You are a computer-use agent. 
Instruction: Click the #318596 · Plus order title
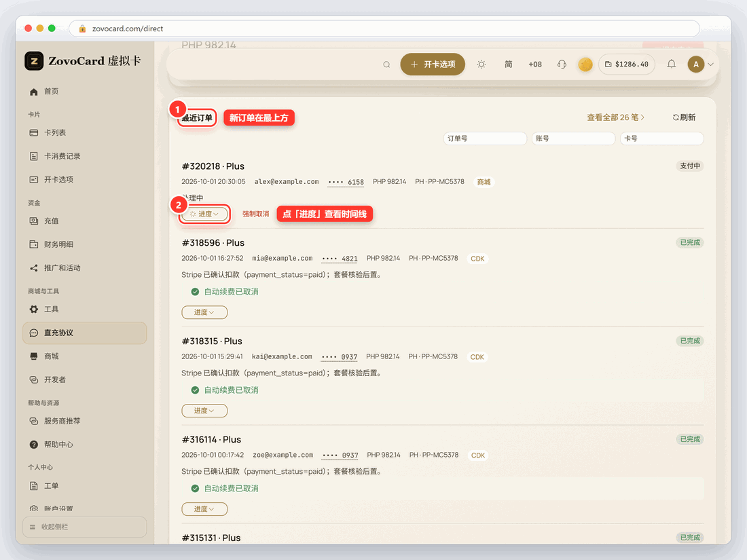click(213, 243)
